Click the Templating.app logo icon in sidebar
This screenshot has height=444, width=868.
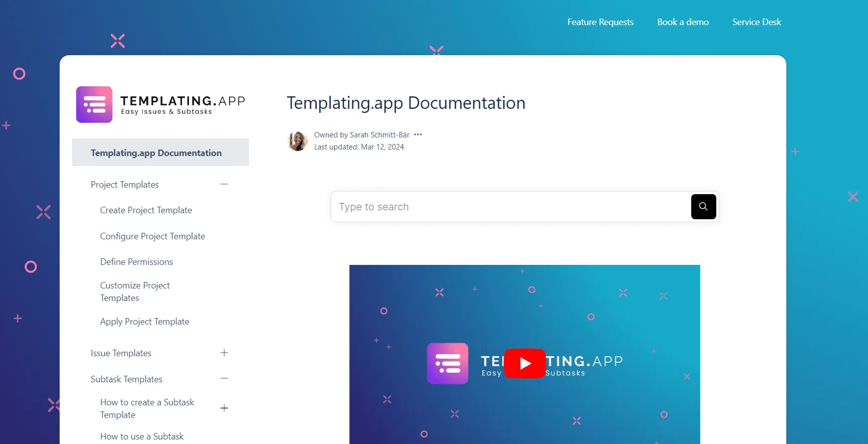(94, 104)
